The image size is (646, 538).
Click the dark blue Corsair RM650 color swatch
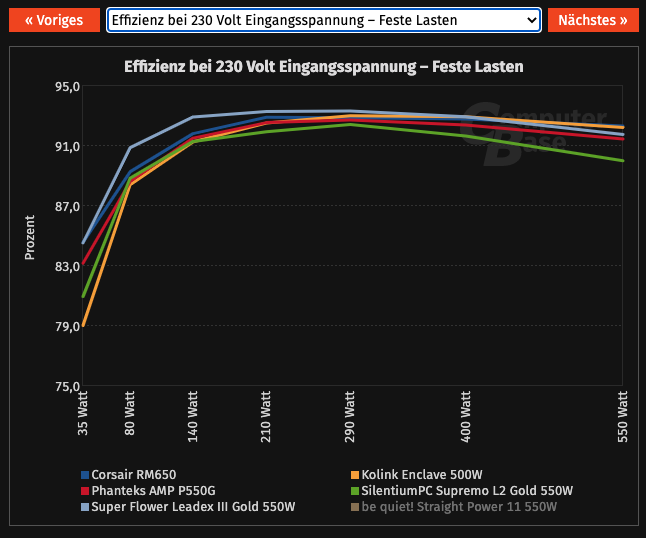pyautogui.click(x=85, y=475)
